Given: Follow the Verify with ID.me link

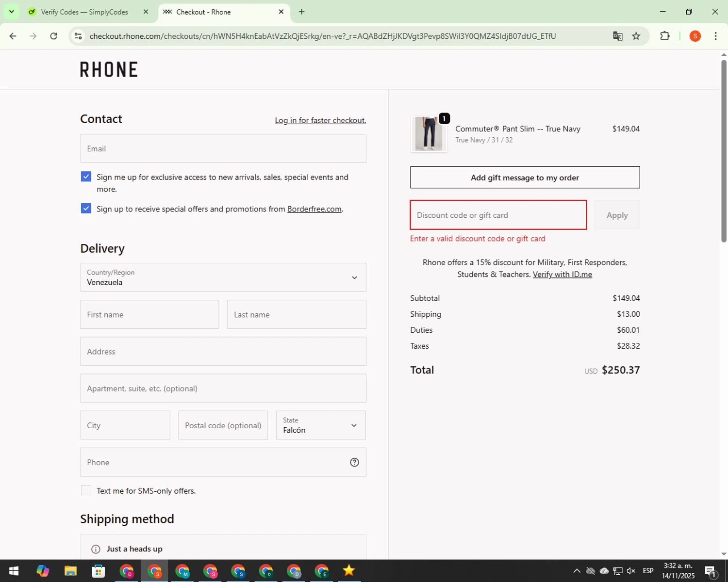Looking at the screenshot, I should coord(562,275).
